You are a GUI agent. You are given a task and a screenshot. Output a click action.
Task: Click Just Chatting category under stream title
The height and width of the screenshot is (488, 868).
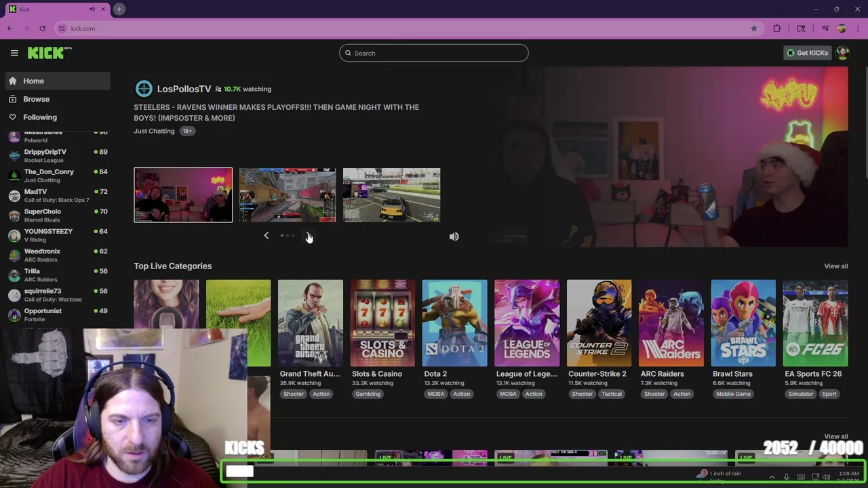154,131
